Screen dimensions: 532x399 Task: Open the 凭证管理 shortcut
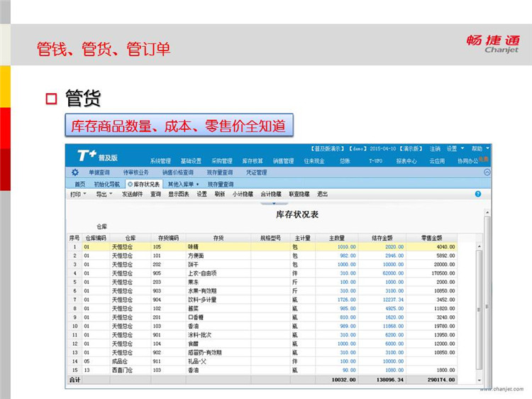(x=257, y=173)
